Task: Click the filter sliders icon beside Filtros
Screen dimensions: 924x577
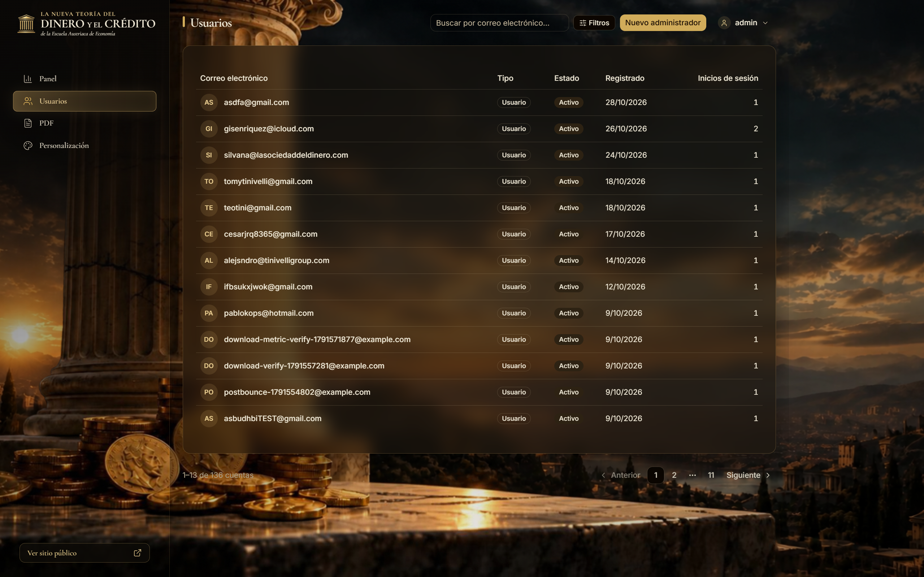Action: point(583,23)
